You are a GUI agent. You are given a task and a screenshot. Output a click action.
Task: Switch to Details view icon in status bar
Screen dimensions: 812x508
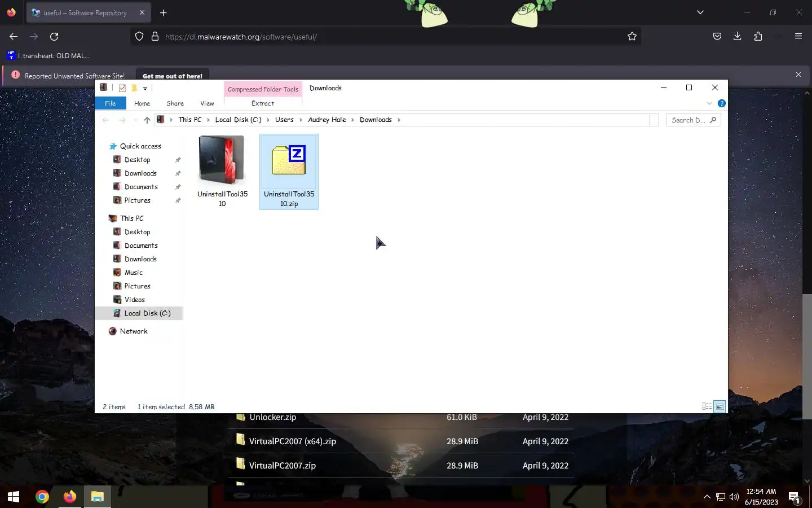[x=707, y=406]
